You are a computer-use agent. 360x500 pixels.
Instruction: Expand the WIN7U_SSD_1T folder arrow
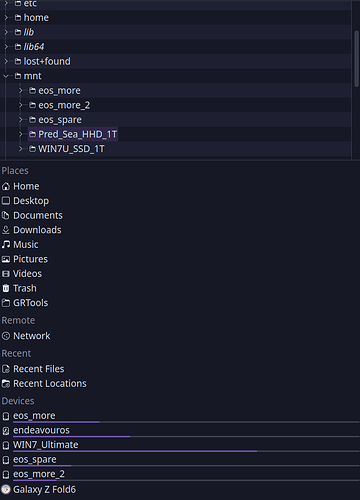coord(21,149)
